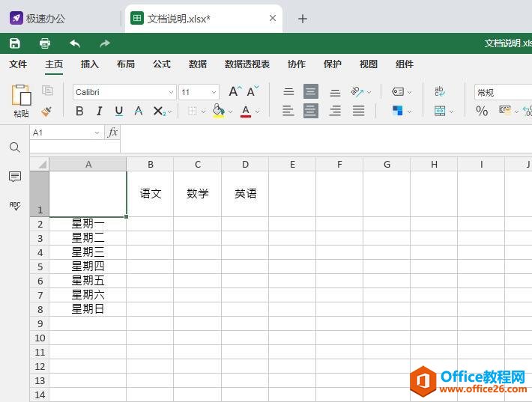Open font color dropdown arrow
This screenshot has width=532, height=402.
coord(258,112)
